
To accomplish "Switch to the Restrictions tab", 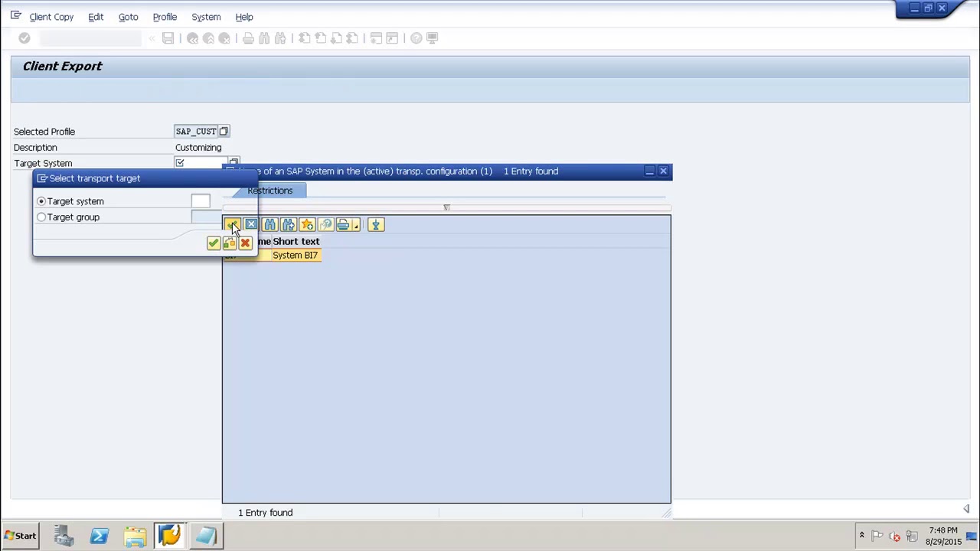I will point(269,191).
